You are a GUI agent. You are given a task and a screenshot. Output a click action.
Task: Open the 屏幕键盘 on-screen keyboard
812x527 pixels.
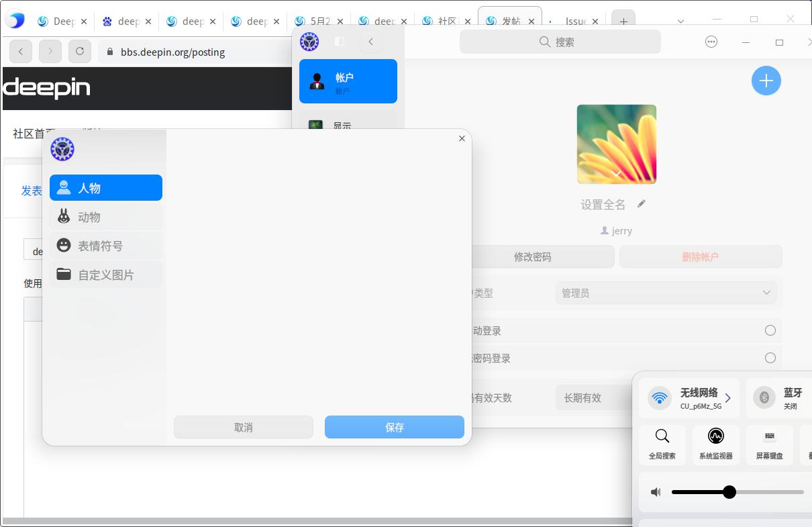(769, 443)
